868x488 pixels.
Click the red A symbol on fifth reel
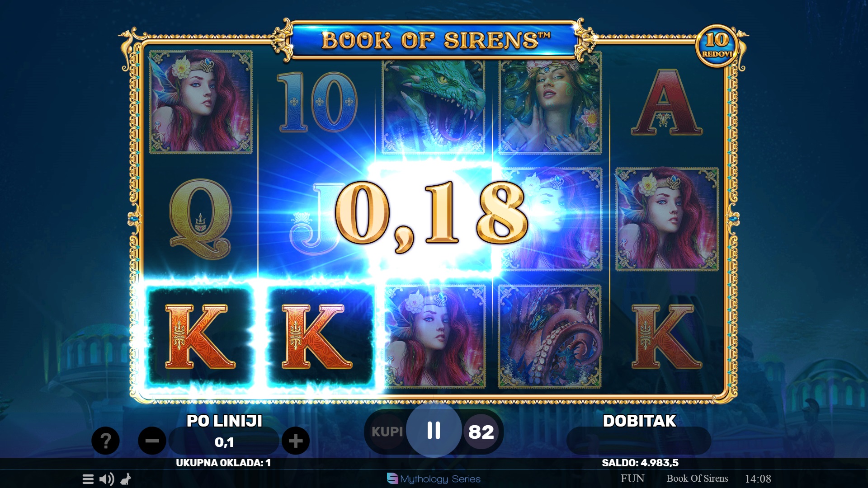coord(667,103)
